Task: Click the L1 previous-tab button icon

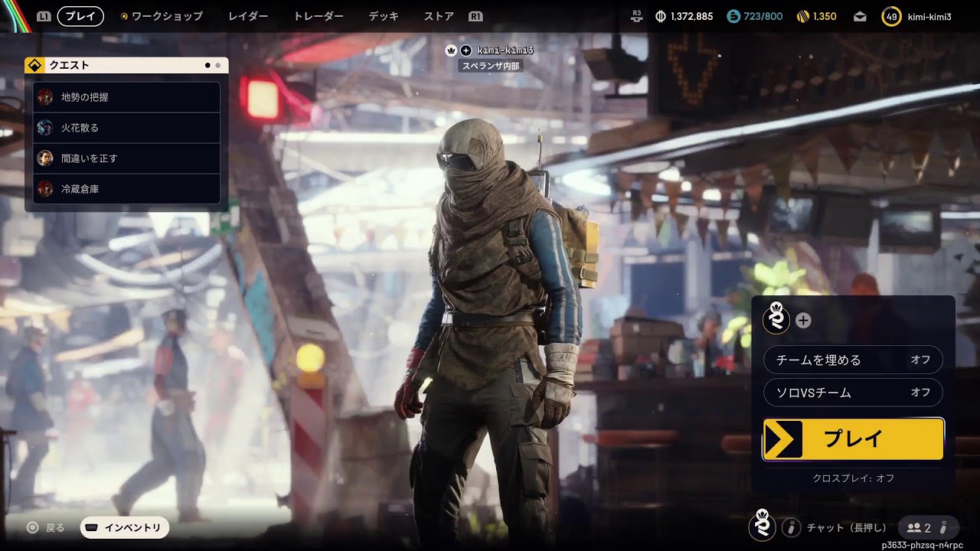Action: 44,16
